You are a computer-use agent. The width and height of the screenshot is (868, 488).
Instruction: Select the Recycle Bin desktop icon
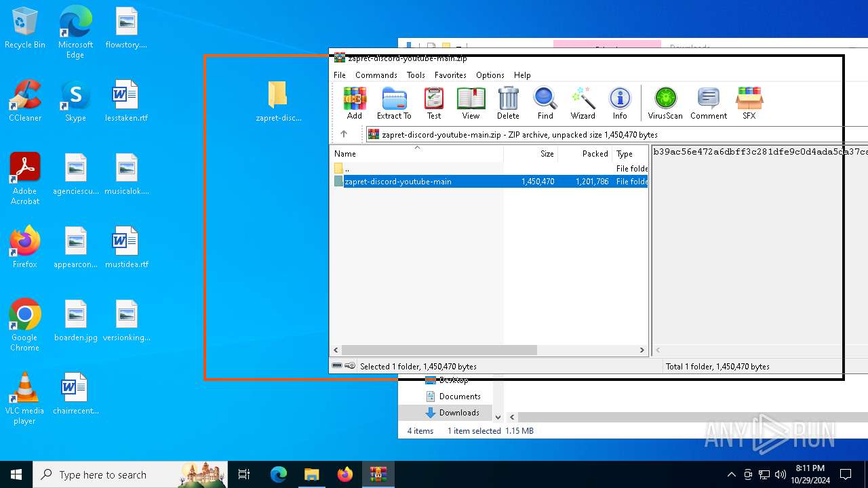(25, 28)
